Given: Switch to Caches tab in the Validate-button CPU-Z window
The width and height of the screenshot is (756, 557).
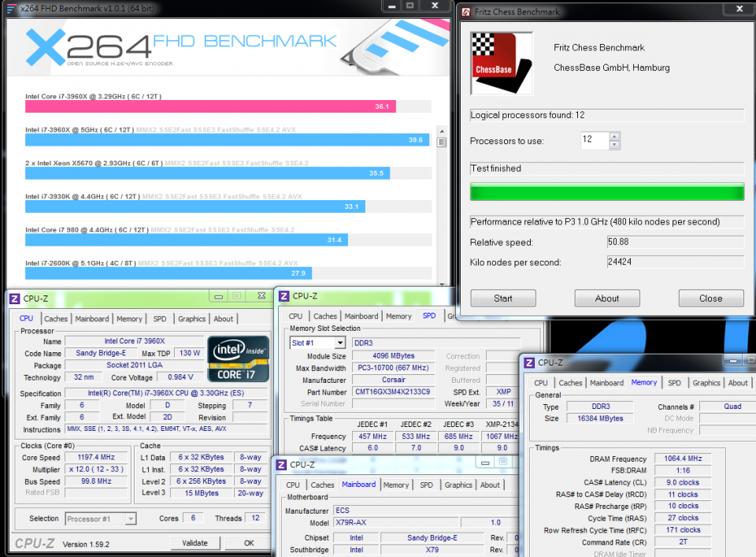Looking at the screenshot, I should (55, 319).
